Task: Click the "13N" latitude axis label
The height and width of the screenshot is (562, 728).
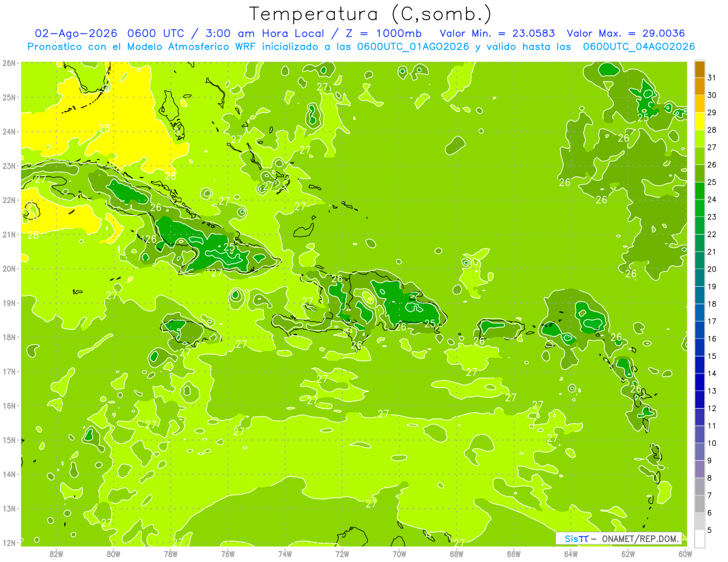Action: pos(9,508)
